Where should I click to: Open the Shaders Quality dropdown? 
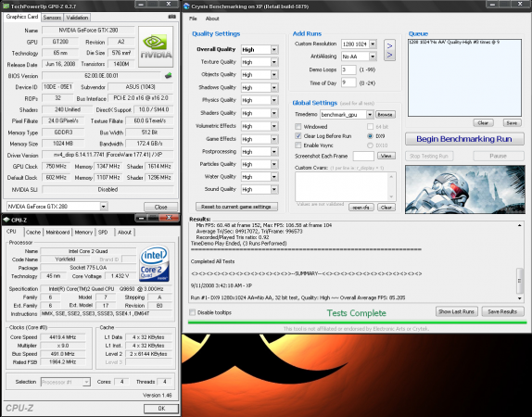click(274, 113)
